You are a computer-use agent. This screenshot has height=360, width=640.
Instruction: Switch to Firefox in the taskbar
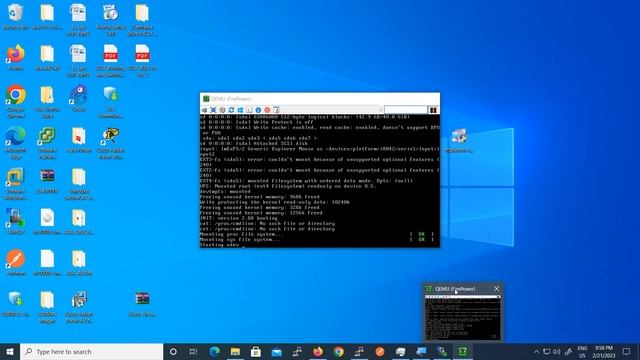pyautogui.click(x=318, y=351)
